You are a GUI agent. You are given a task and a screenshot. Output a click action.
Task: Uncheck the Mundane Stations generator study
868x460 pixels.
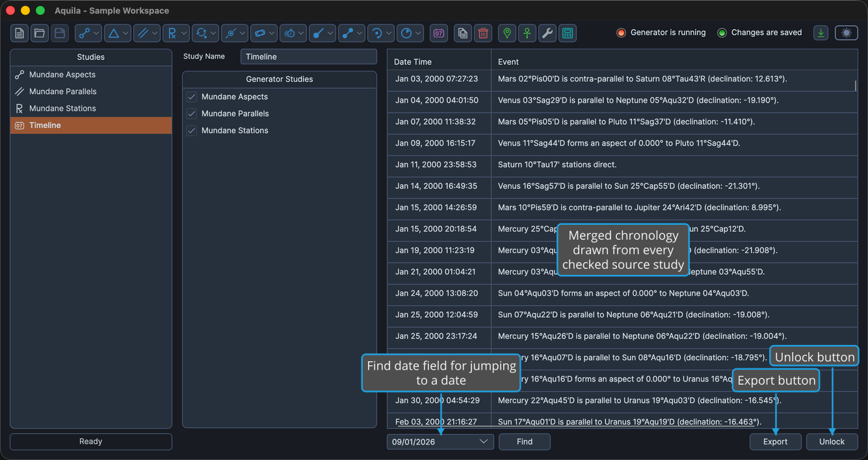(x=192, y=131)
